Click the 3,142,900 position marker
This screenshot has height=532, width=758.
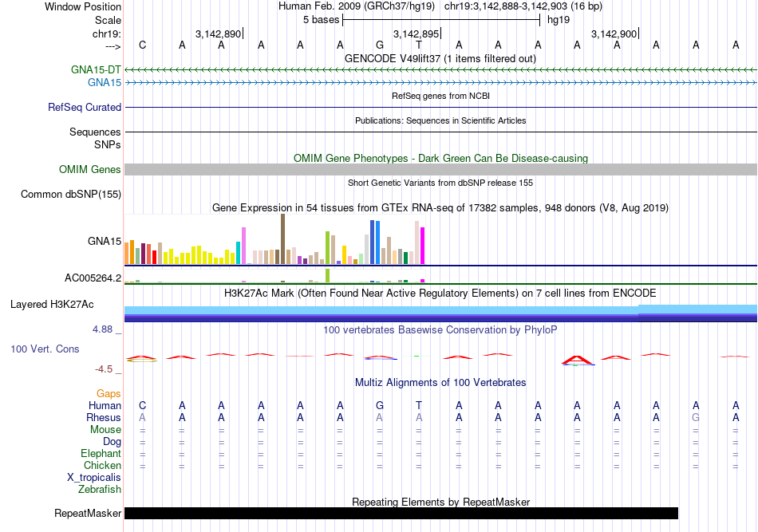pos(614,33)
